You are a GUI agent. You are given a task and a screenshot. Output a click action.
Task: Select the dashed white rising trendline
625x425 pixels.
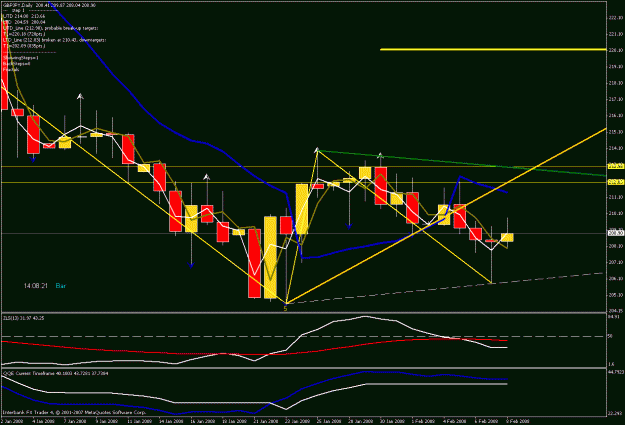444,288
